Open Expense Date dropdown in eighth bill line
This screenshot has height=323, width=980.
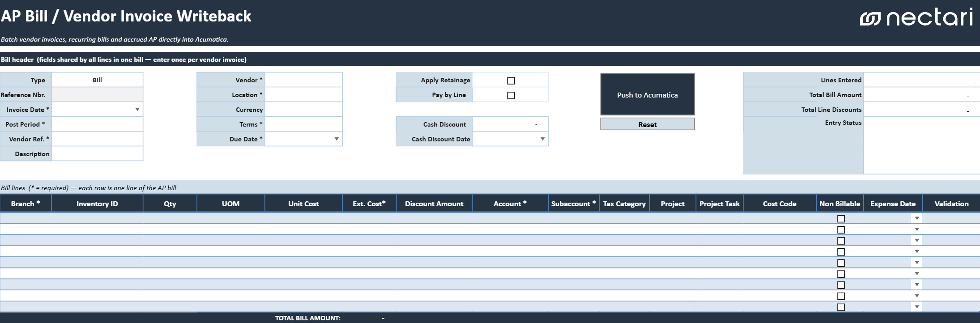tap(917, 296)
